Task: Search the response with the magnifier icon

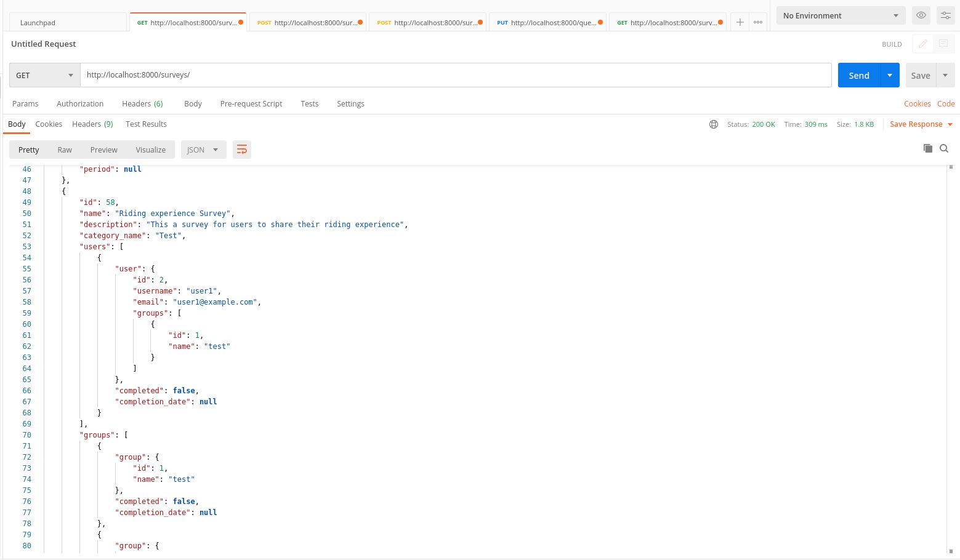Action: pos(944,149)
